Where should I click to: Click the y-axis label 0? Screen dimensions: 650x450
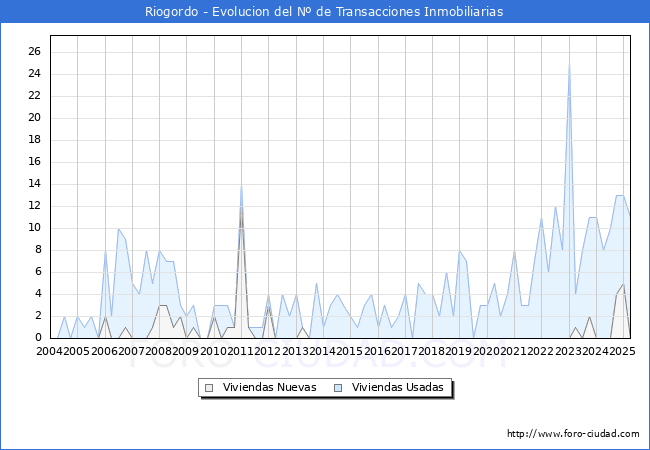tap(38, 337)
